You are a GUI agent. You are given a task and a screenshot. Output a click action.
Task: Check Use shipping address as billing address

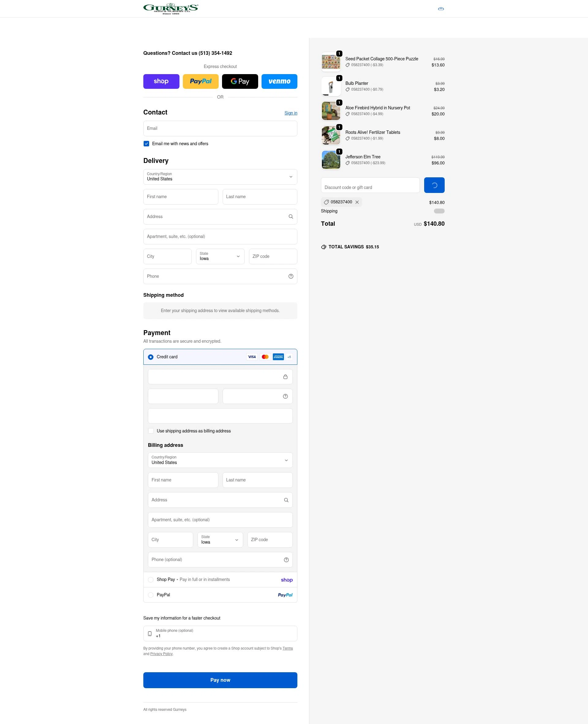(x=151, y=431)
